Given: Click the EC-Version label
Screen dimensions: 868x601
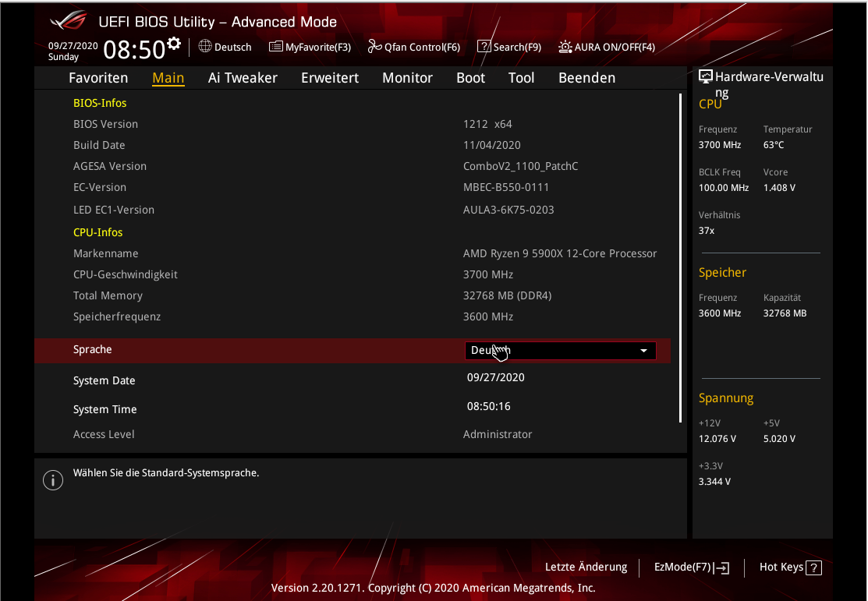Looking at the screenshot, I should [100, 187].
